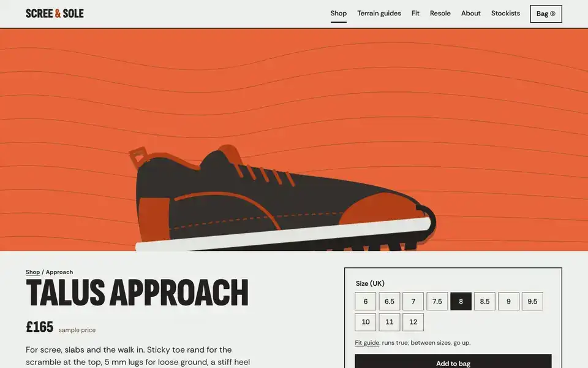Click the £165 price text

click(39, 327)
